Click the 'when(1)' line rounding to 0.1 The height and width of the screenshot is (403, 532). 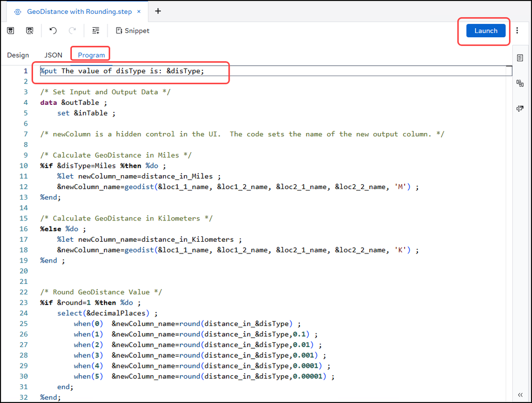[x=196, y=334]
